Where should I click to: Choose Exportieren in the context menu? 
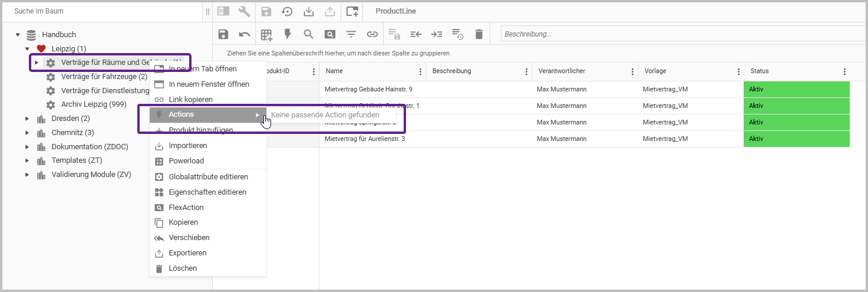click(187, 253)
